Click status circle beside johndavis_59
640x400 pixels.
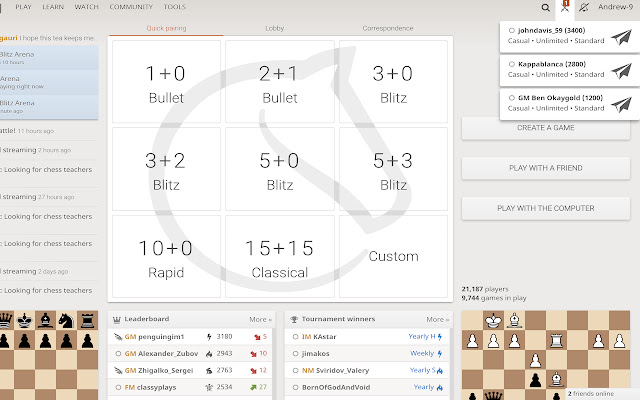[x=511, y=30]
